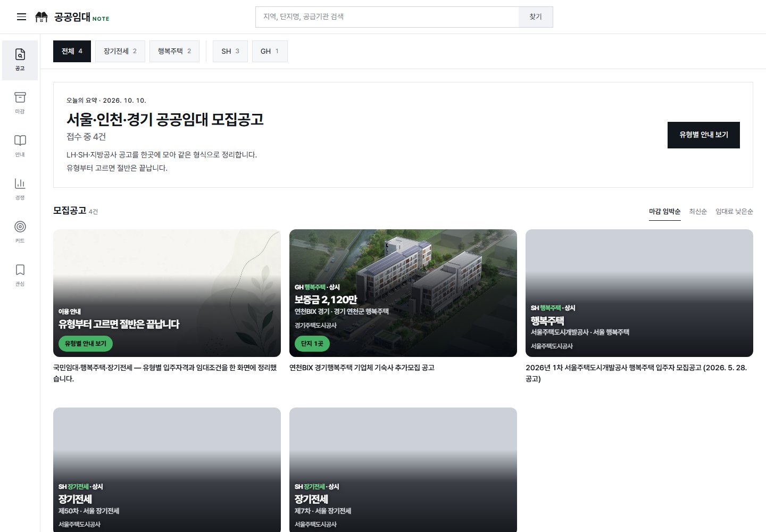The height and width of the screenshot is (532, 766).
Task: Filter by GH 1 provider
Action: 270,51
